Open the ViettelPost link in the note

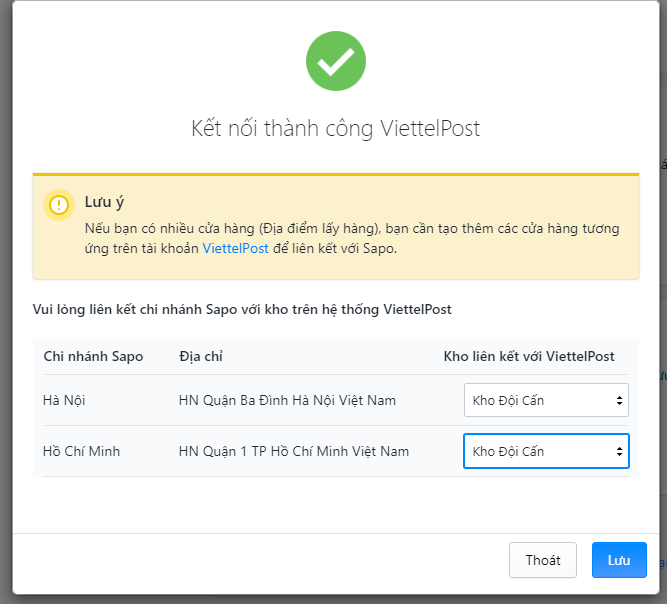coord(235,248)
